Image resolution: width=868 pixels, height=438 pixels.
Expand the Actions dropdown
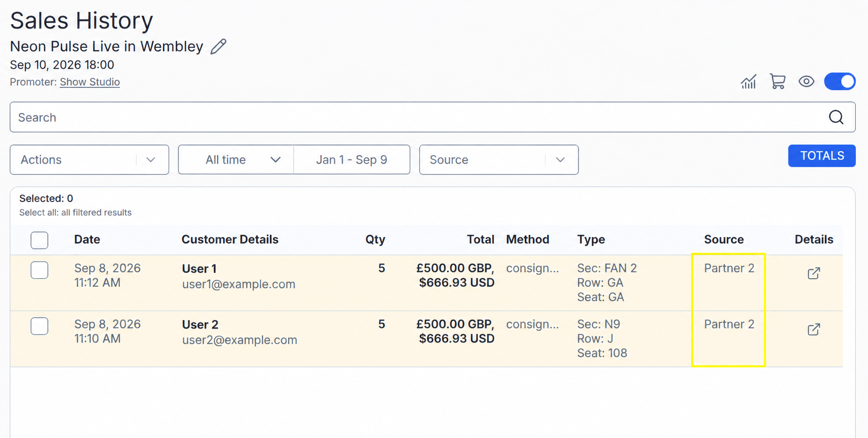(x=89, y=160)
